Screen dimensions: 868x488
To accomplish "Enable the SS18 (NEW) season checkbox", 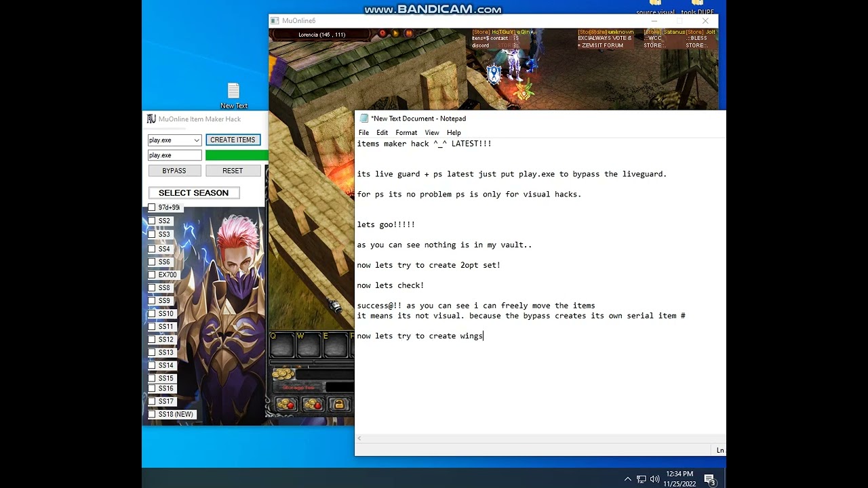I will (x=152, y=414).
